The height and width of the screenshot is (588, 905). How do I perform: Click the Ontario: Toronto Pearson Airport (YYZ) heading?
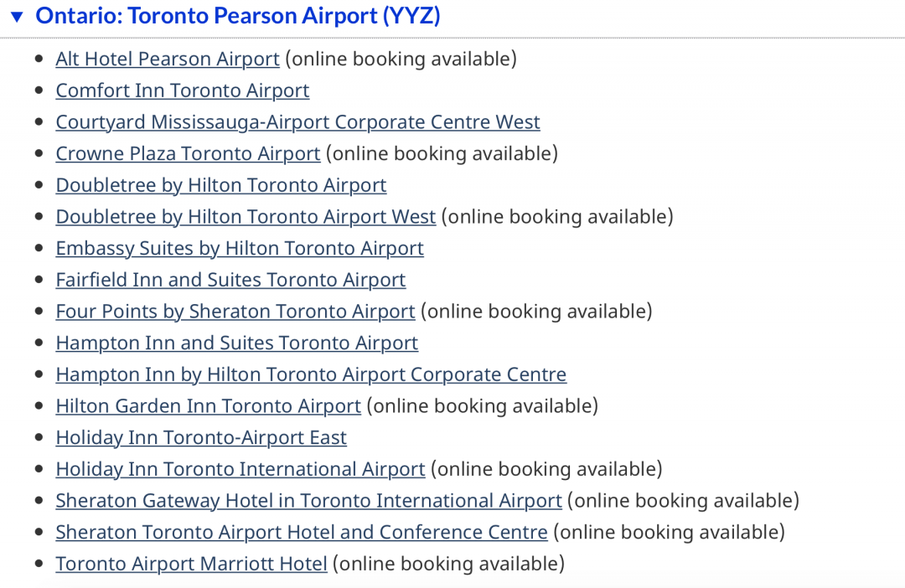238,16
